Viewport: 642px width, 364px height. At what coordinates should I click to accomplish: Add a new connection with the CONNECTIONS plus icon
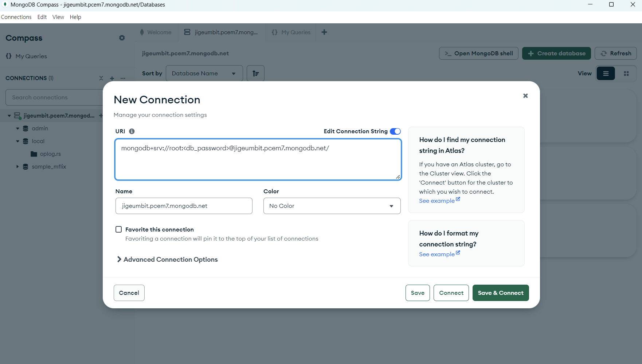click(112, 78)
